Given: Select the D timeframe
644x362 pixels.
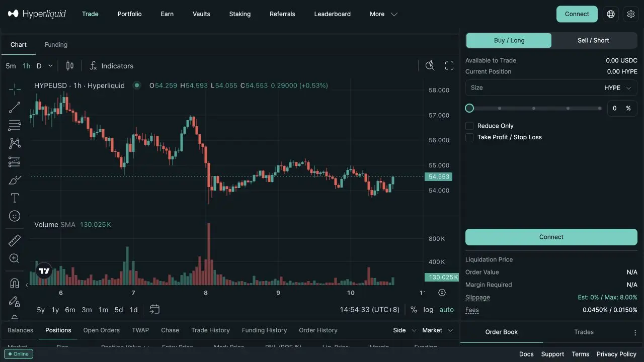Looking at the screenshot, I should pyautogui.click(x=39, y=66).
